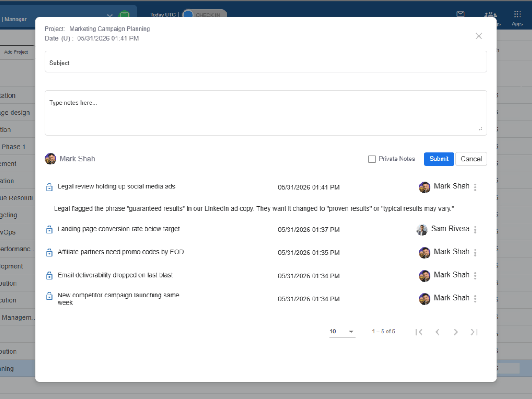Click the '1 – 5 of 5' pagination label

click(x=383, y=332)
